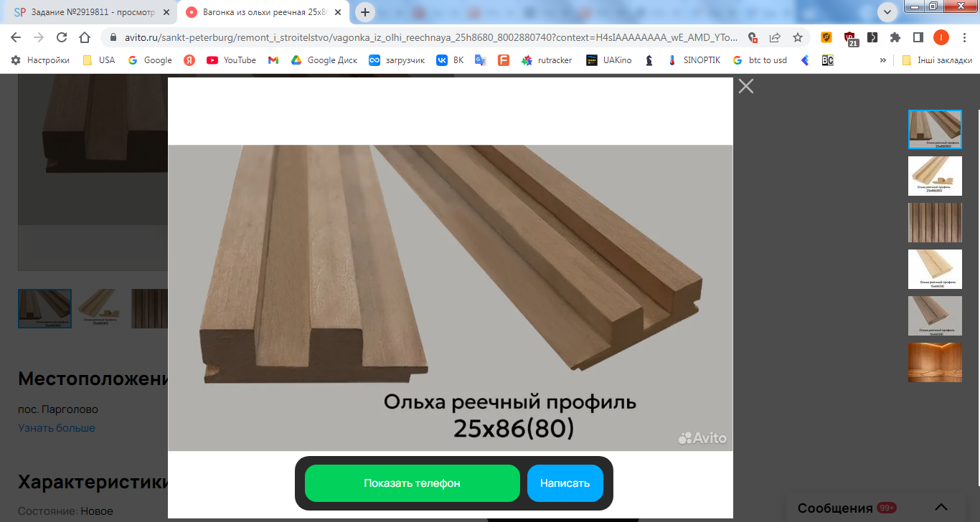Close the photo gallery overlay
The image size is (980, 522).
click(746, 86)
